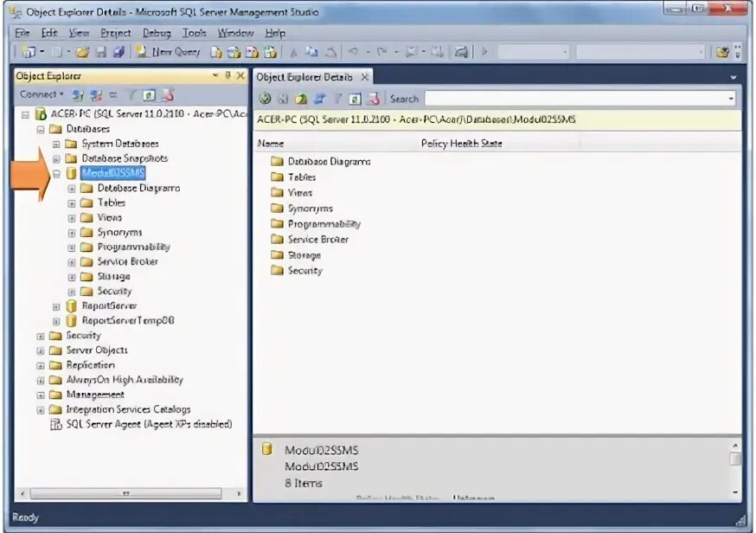Click inside the Search input field

(576, 99)
